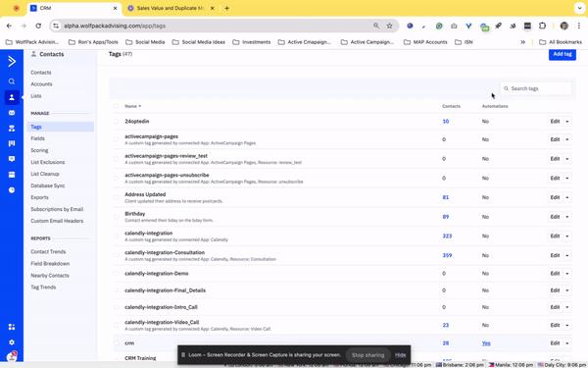
Task: Expand the Birthday Edit dropdown arrow
Action: pos(567,217)
